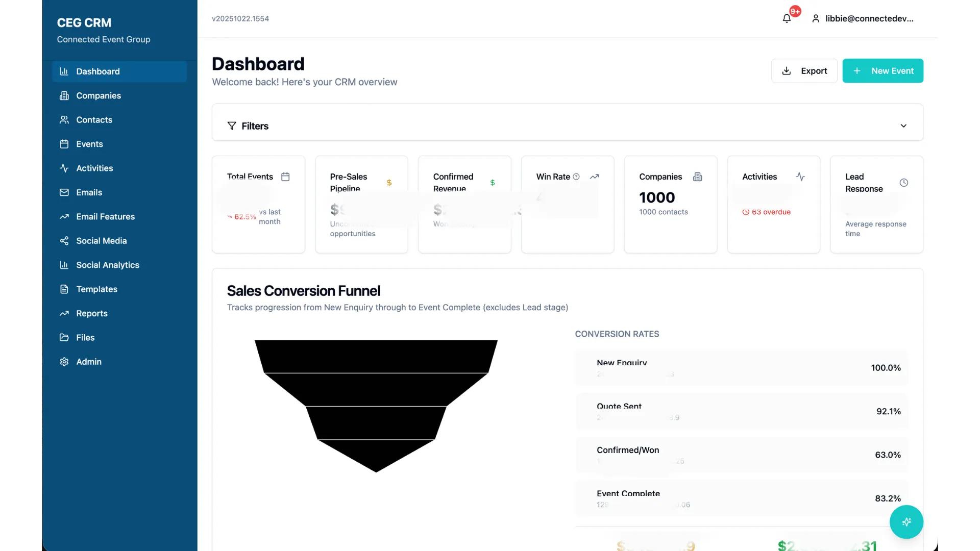Create a New Event
This screenshot has height=551, width=980.
[882, 71]
